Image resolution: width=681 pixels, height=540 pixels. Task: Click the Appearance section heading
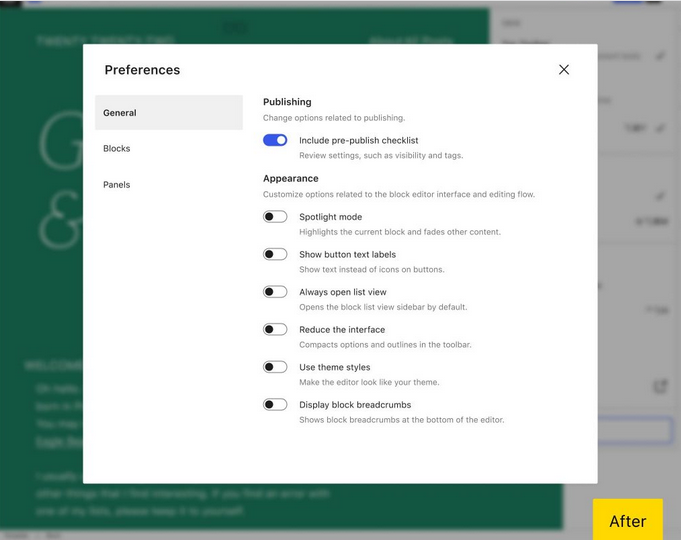[291, 179]
